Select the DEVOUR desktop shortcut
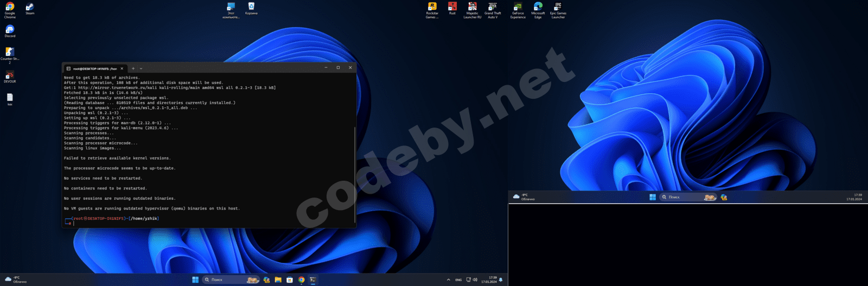 click(x=10, y=77)
